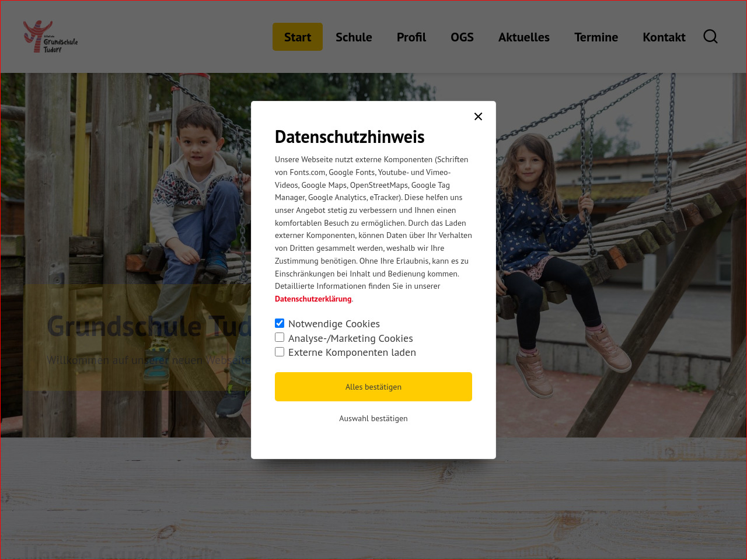This screenshot has width=747, height=560.
Task: Tick the Externe Komponenten laden checkbox
Action: 280,352
